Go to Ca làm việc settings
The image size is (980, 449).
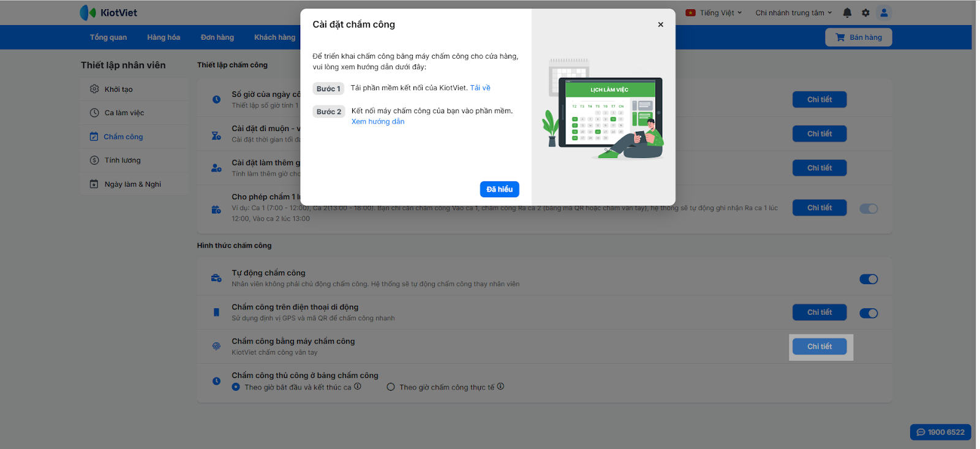tap(134, 113)
